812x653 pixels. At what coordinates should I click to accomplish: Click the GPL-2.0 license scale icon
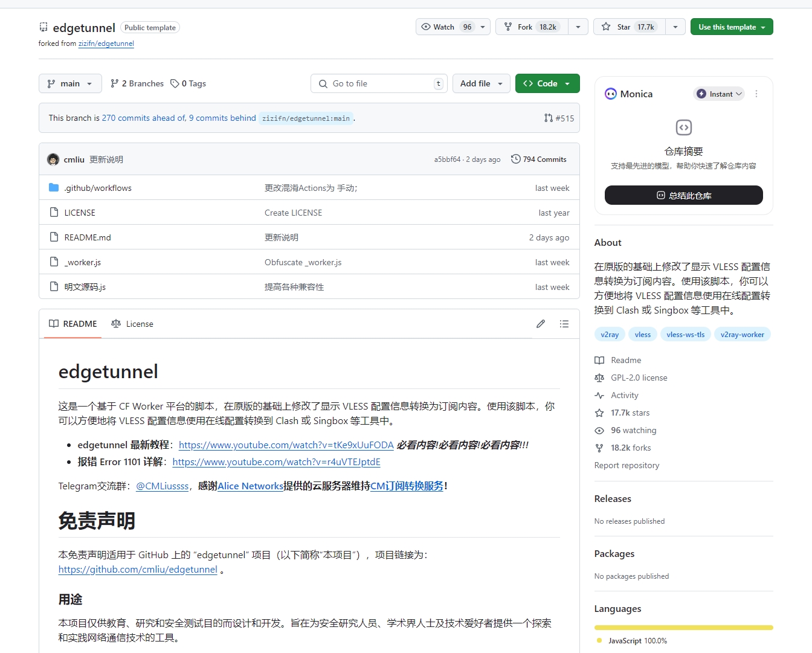(x=599, y=378)
